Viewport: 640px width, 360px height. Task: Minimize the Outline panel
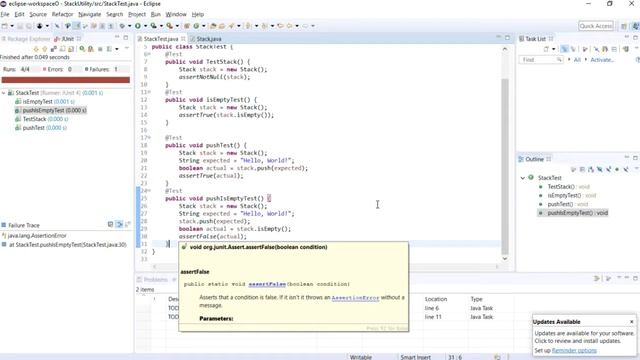[x=627, y=158]
